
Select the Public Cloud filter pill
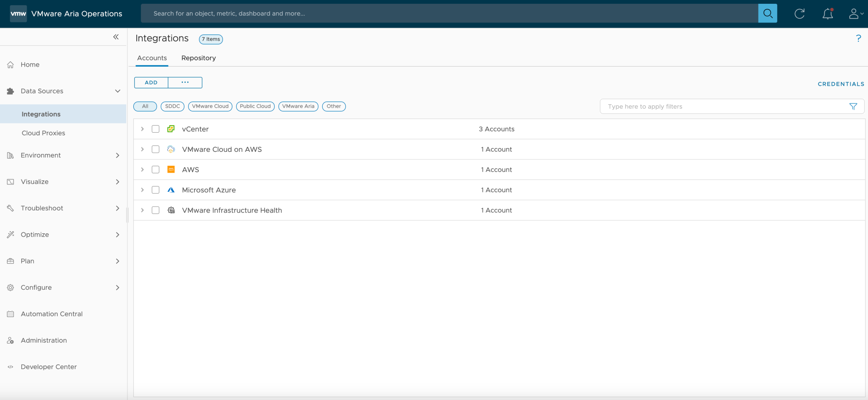pyautogui.click(x=255, y=106)
